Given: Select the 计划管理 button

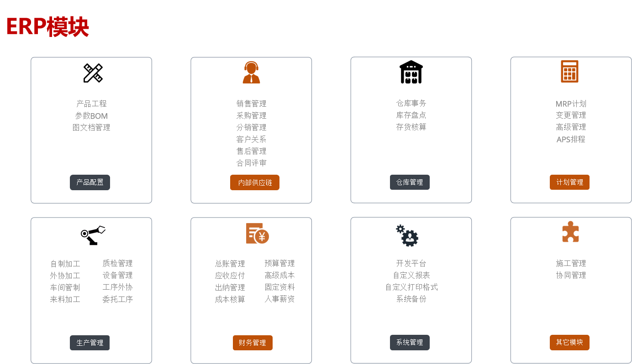Looking at the screenshot, I should click(x=569, y=182).
